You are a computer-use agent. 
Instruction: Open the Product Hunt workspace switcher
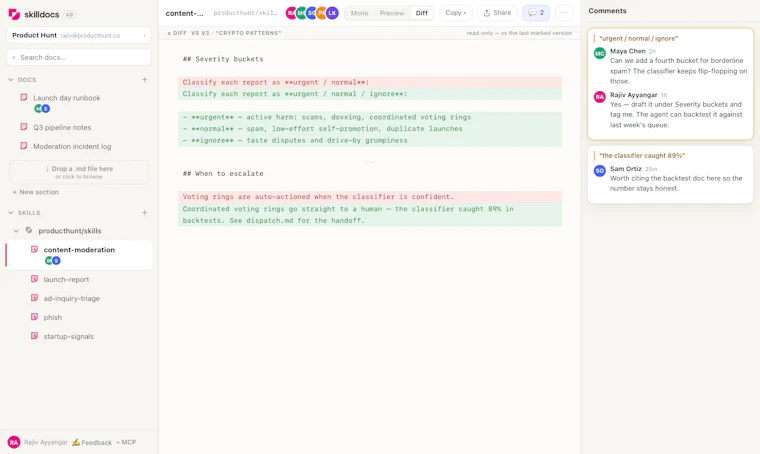pos(79,35)
